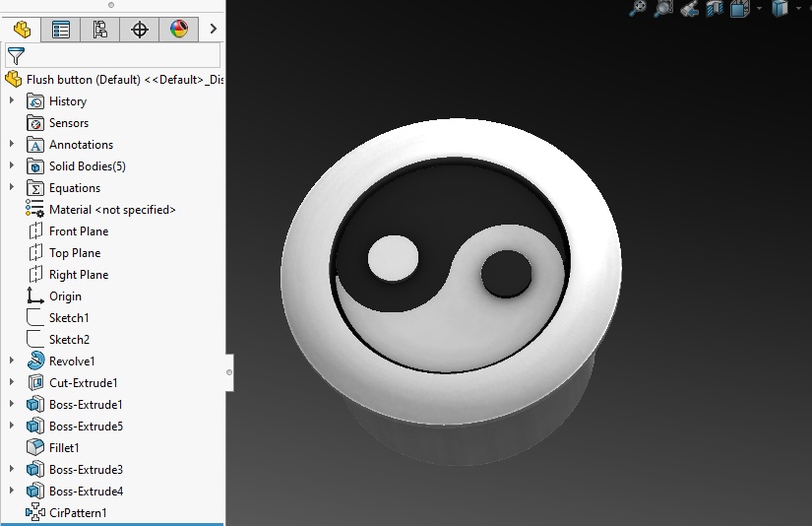
Task: Open the View Orientation dropdown arrow
Action: pyautogui.click(x=759, y=8)
